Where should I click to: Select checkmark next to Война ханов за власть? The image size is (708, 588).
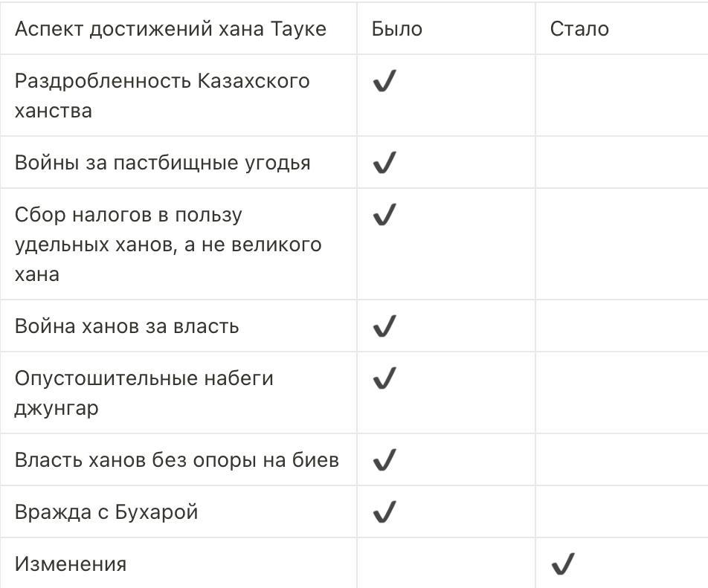[x=384, y=326]
